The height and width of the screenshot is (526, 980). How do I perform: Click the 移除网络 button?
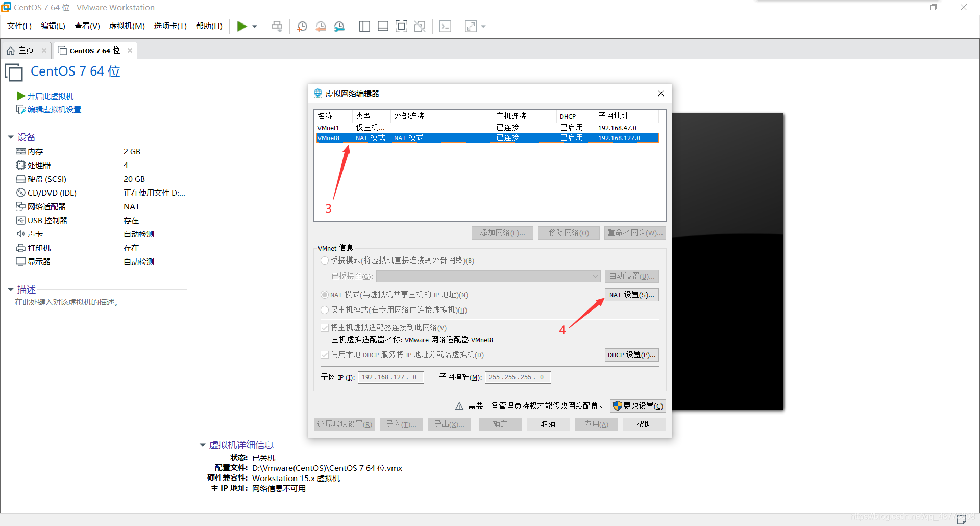coord(569,233)
